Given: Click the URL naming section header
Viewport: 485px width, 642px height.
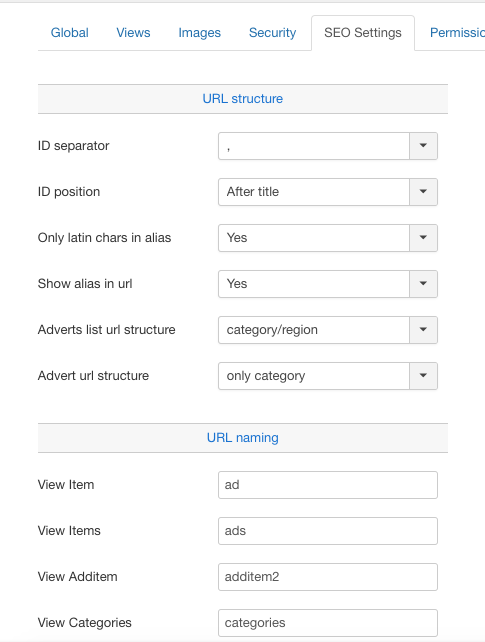Looking at the screenshot, I should (243, 438).
